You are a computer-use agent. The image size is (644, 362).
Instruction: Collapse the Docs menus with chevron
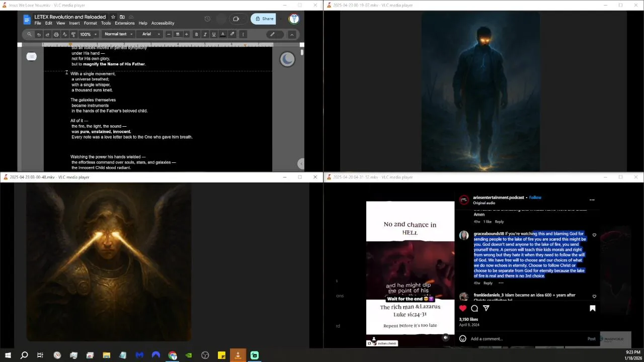tap(292, 34)
